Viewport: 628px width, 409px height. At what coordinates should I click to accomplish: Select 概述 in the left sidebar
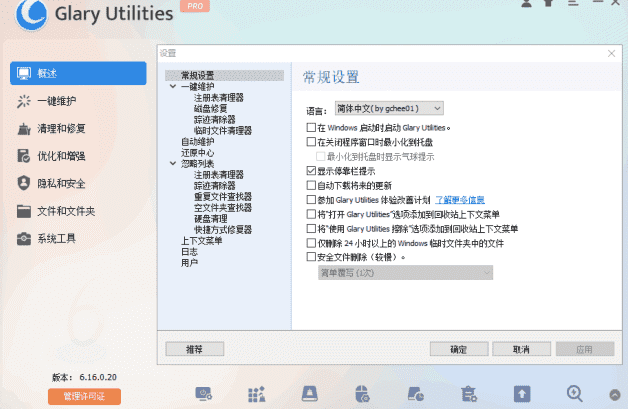78,73
